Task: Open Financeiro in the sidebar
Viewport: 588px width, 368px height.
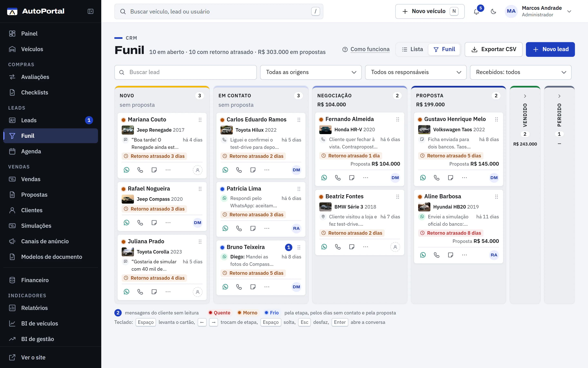Action: [51, 280]
